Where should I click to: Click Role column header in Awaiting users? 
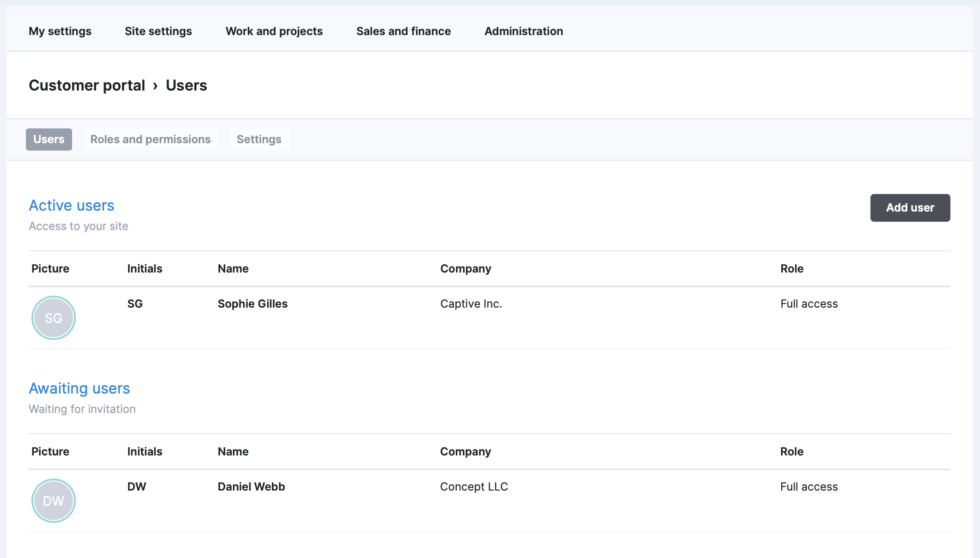point(792,451)
